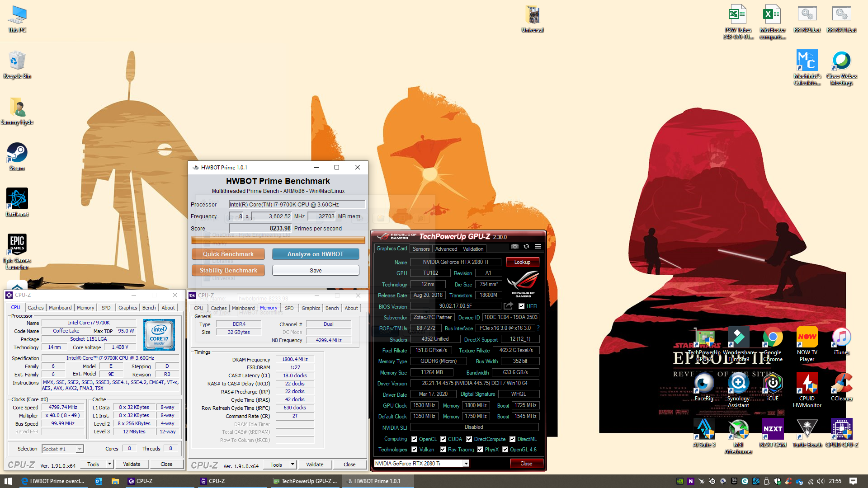Image resolution: width=868 pixels, height=488 pixels.
Task: Open This PC desktop icon
Action: (17, 19)
